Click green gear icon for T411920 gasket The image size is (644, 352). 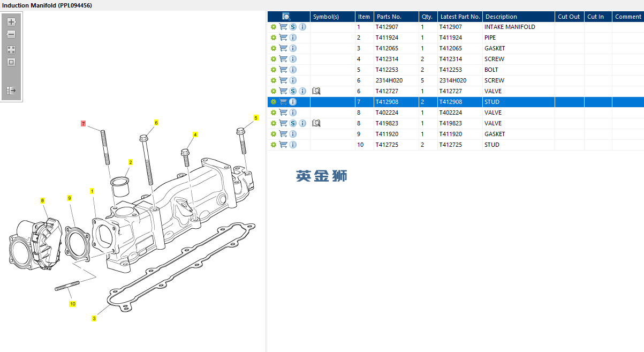click(x=274, y=134)
